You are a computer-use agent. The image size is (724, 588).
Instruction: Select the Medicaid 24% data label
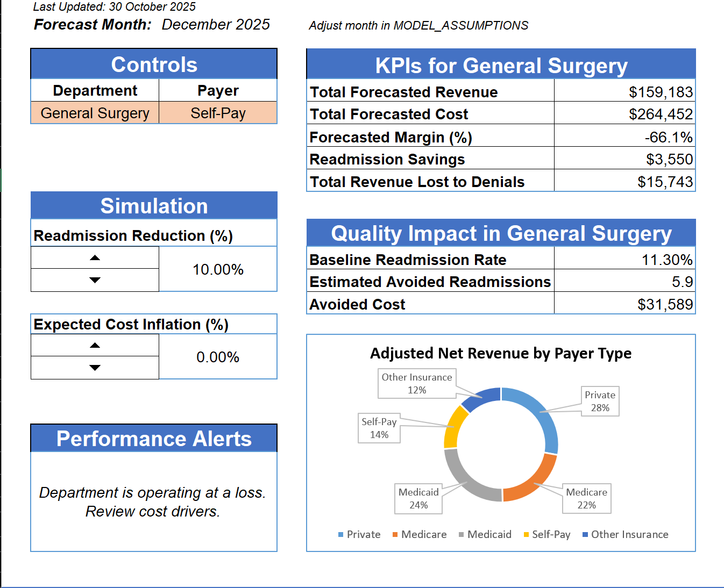418,499
